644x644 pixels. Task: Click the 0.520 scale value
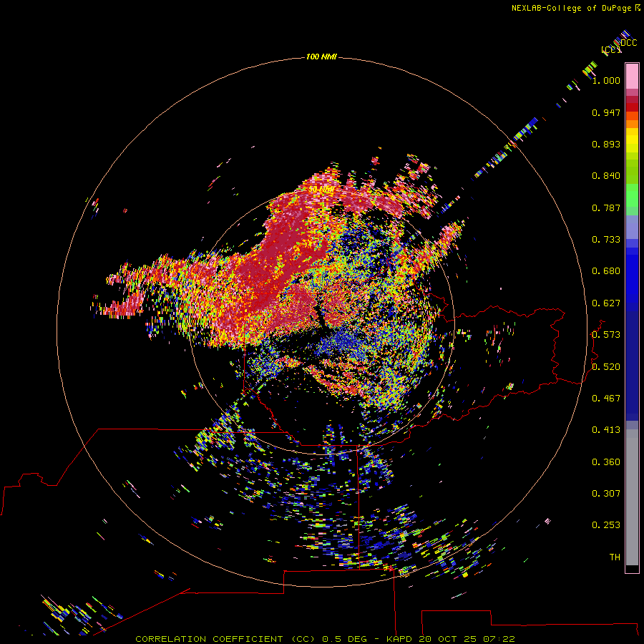click(606, 367)
